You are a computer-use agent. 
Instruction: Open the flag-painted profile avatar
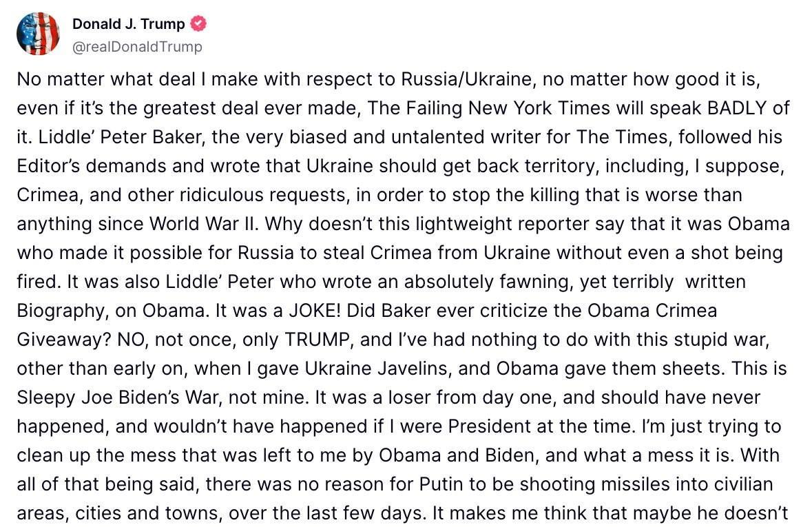pyautogui.click(x=38, y=34)
